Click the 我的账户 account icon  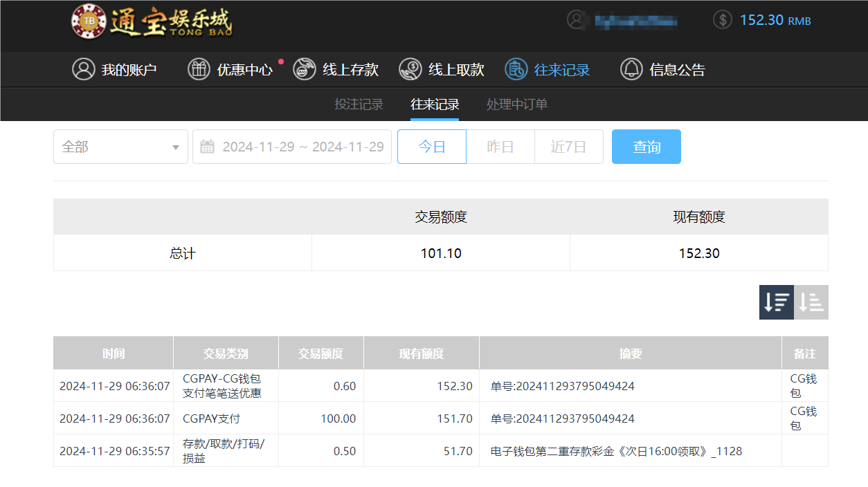(x=84, y=69)
